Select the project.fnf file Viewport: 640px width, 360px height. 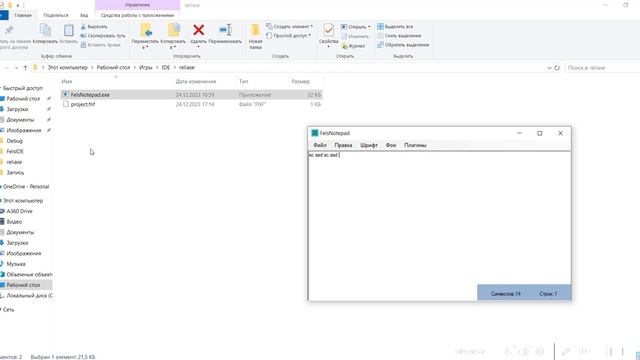tap(192, 104)
